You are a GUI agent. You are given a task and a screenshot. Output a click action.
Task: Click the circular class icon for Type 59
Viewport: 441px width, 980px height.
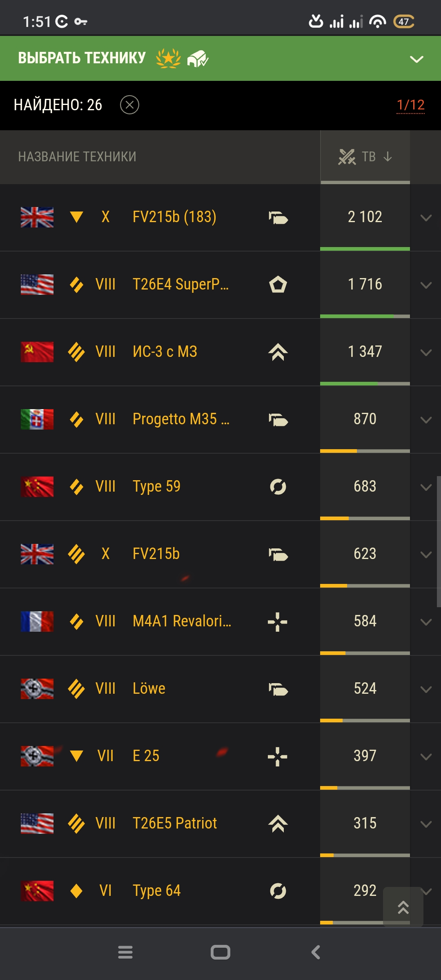coord(278,487)
